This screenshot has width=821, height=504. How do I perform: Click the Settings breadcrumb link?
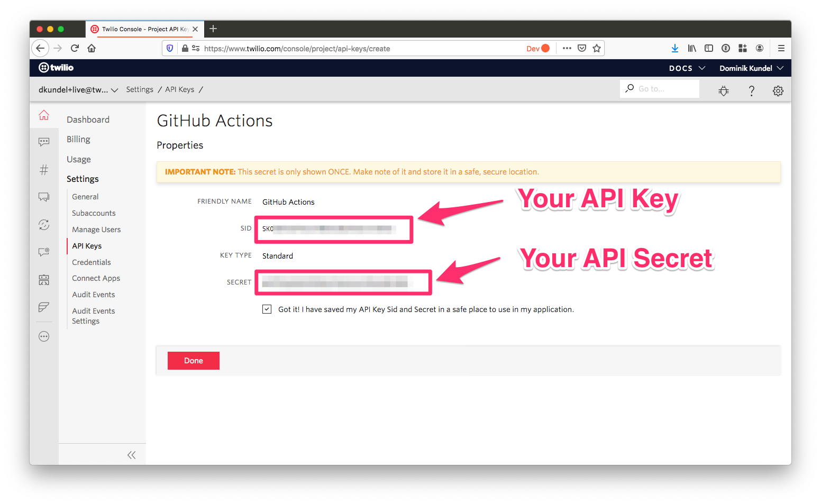click(x=140, y=90)
